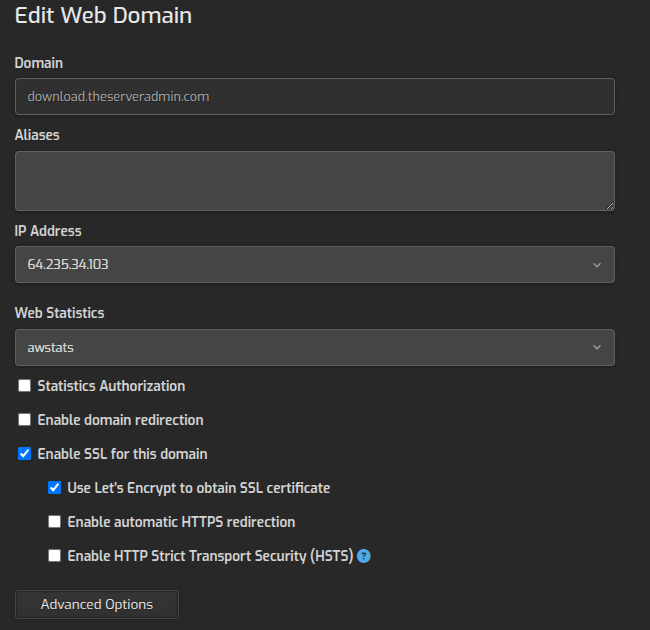The height and width of the screenshot is (630, 650).
Task: Toggle the Statistics Authorization checkbox
Action: (25, 386)
